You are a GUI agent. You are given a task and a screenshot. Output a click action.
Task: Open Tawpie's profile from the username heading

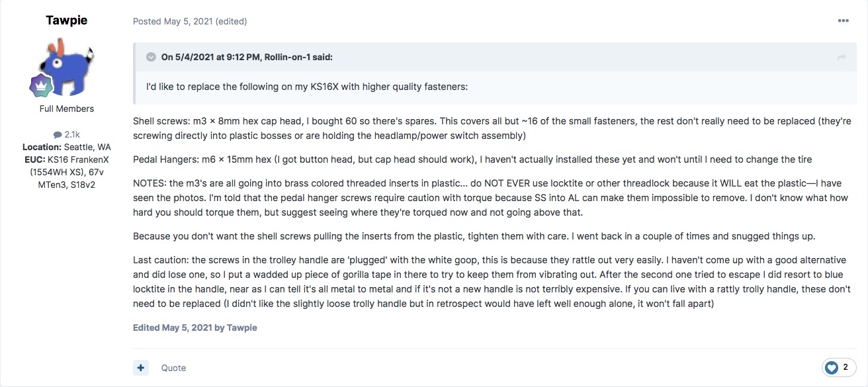pyautogui.click(x=67, y=21)
